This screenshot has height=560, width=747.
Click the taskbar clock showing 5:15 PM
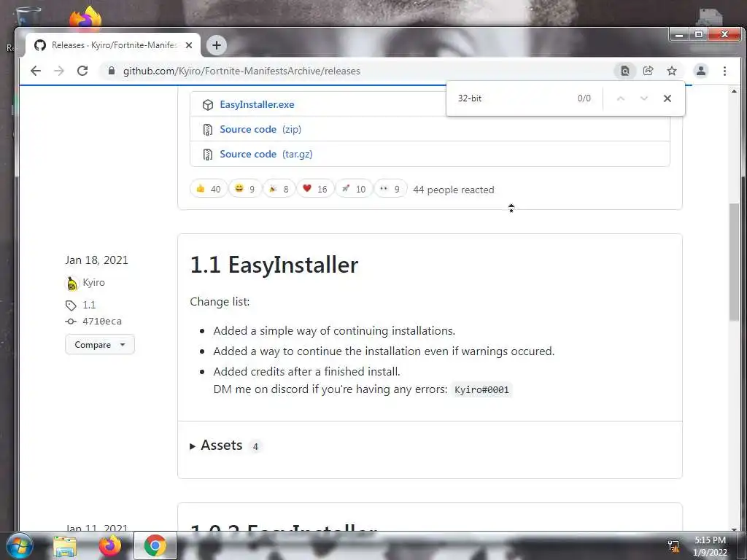[x=710, y=546]
